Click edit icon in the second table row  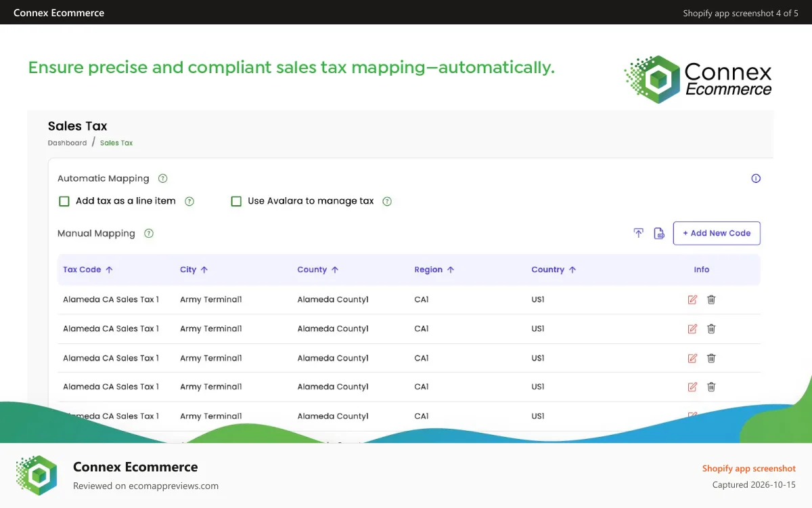pos(692,329)
